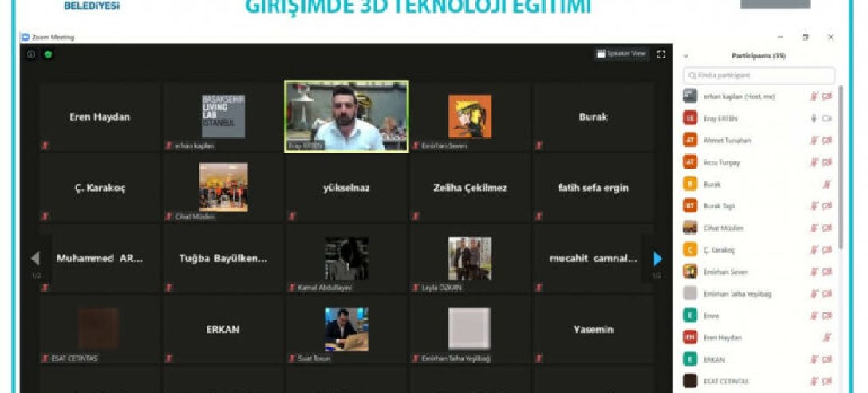Viewport: 868px width, 393px height.
Task: Click Emre's green E avatar
Action: [690, 316]
